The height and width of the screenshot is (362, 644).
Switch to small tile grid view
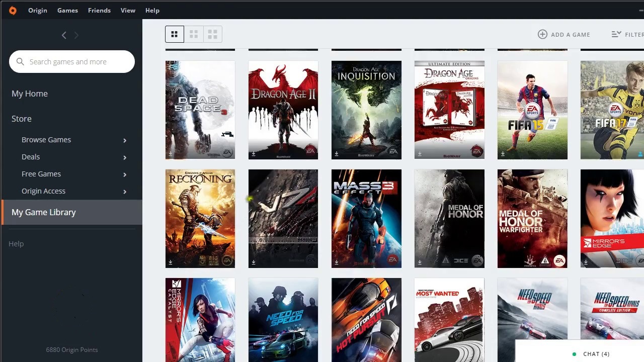point(212,34)
